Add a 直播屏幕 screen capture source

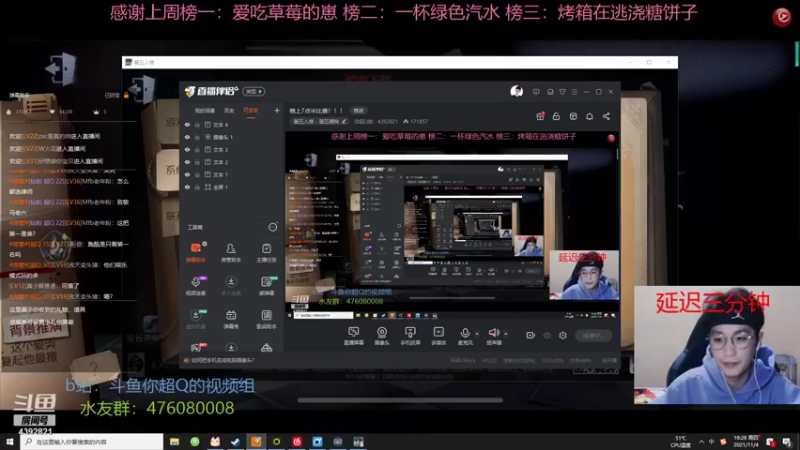[354, 336]
